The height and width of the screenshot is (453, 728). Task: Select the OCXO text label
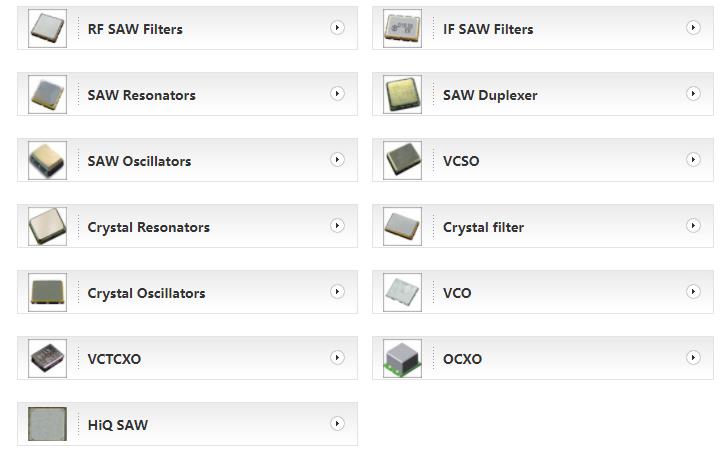tap(462, 359)
